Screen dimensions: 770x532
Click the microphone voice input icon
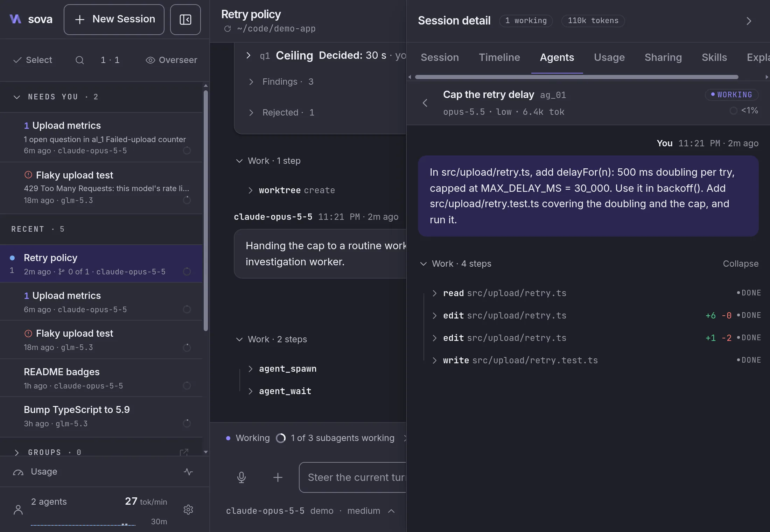pyautogui.click(x=241, y=477)
